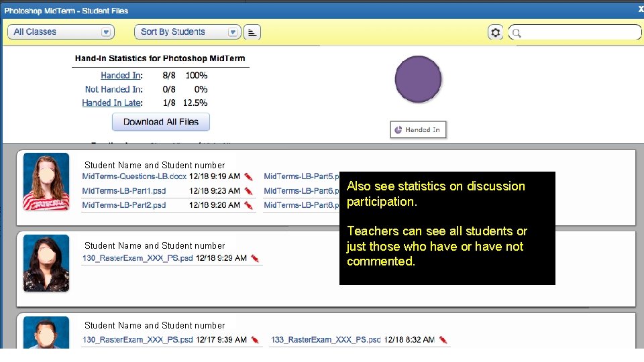Click the 12/18 9:19 AM timestamp

point(215,176)
